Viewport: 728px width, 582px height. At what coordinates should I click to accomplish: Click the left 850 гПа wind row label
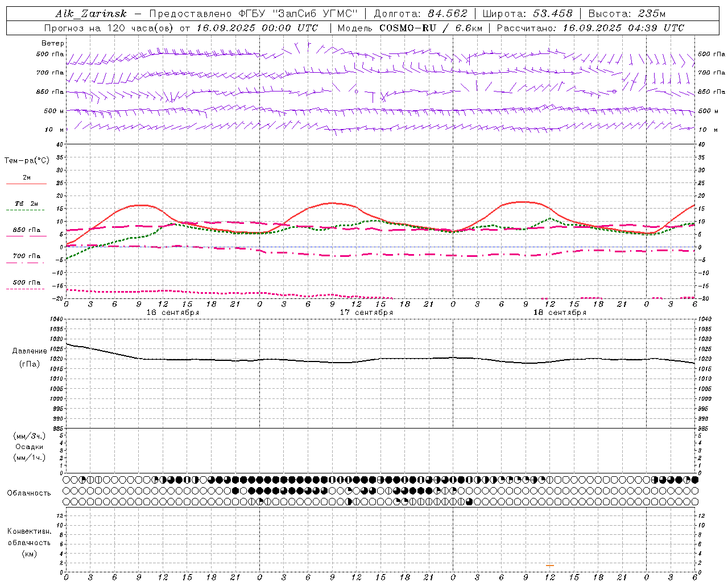(x=50, y=92)
